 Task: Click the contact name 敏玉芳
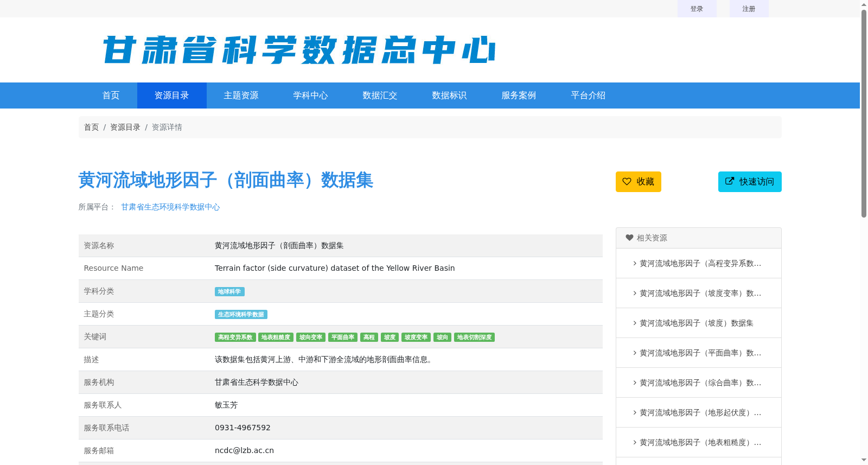[226, 405]
